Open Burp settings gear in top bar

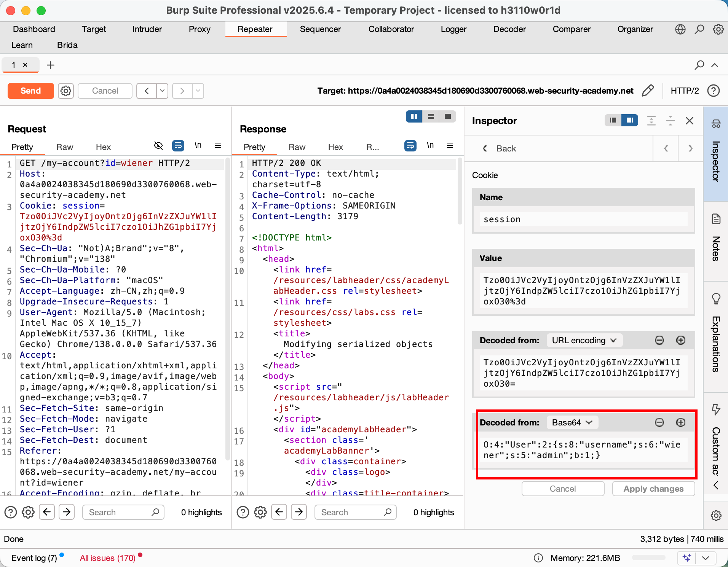pos(718,29)
